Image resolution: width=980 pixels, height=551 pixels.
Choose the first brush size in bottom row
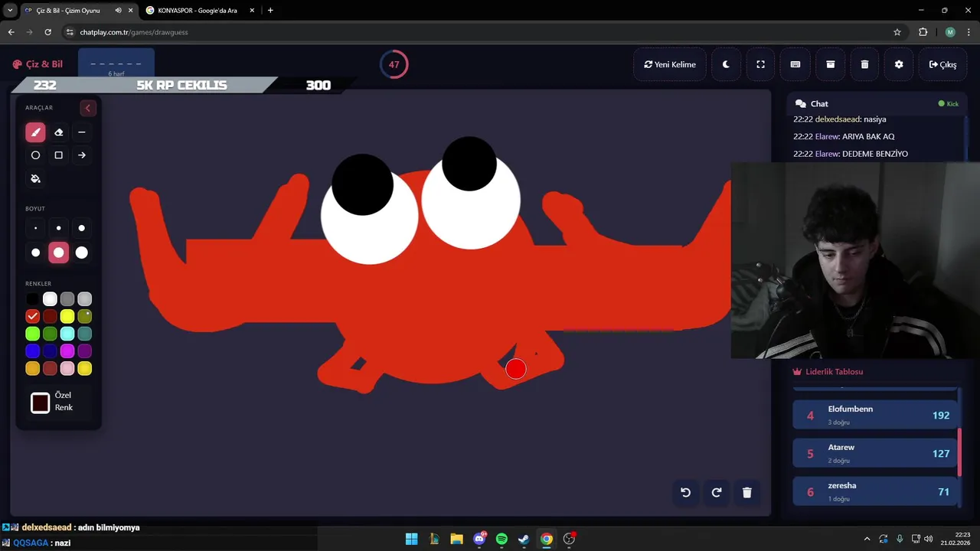click(x=35, y=253)
